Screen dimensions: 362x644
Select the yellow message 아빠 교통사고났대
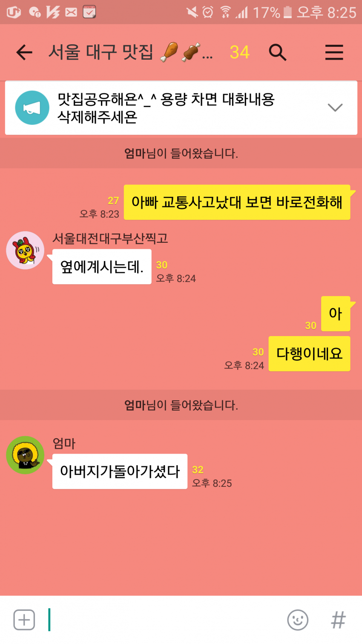(237, 202)
